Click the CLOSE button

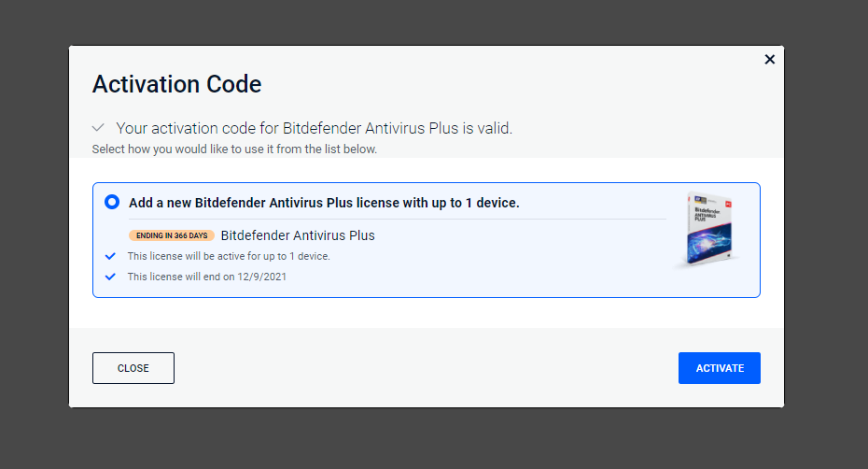[133, 368]
